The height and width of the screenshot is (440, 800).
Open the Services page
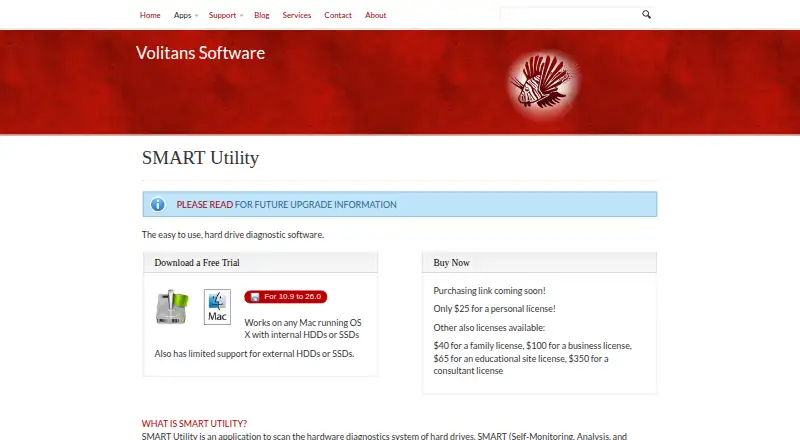(297, 15)
